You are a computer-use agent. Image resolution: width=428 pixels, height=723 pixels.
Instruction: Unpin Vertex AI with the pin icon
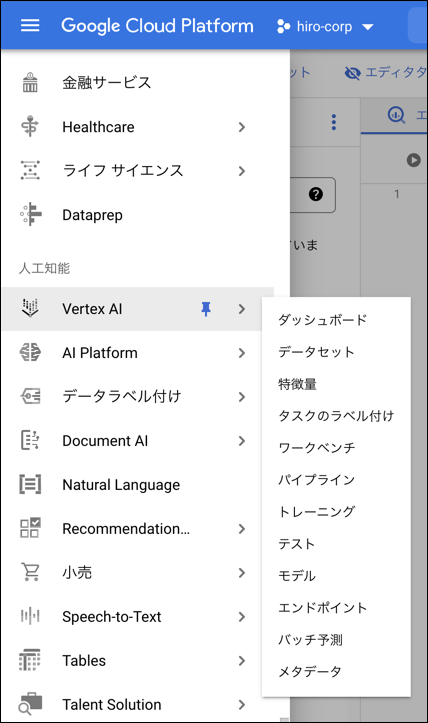click(x=206, y=309)
